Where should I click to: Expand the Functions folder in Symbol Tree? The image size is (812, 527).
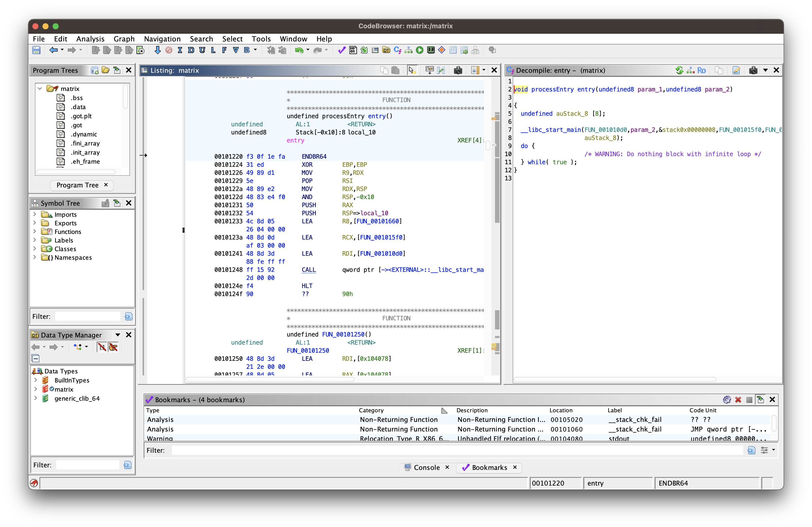[34, 231]
